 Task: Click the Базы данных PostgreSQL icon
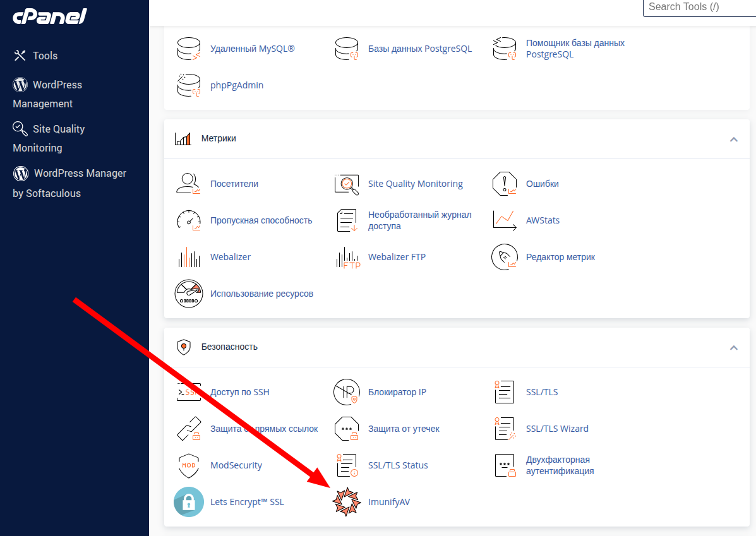click(347, 49)
